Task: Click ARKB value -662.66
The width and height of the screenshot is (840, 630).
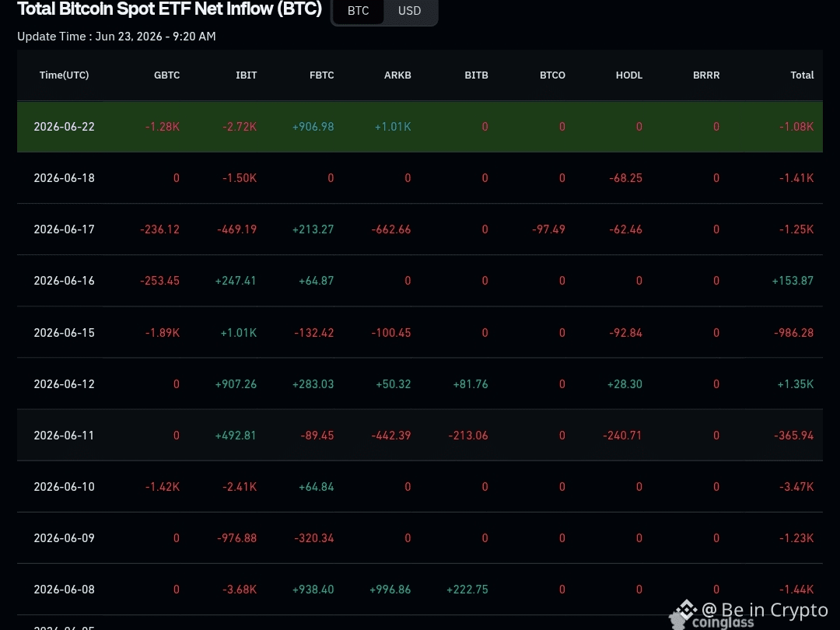Action: (x=391, y=229)
